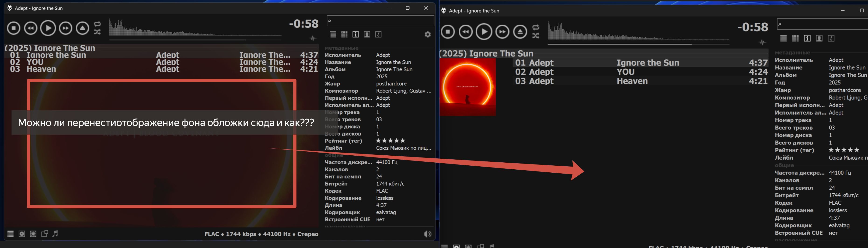Click the -0:58 time display in right window
Screen dimensions: 868x248
click(753, 27)
